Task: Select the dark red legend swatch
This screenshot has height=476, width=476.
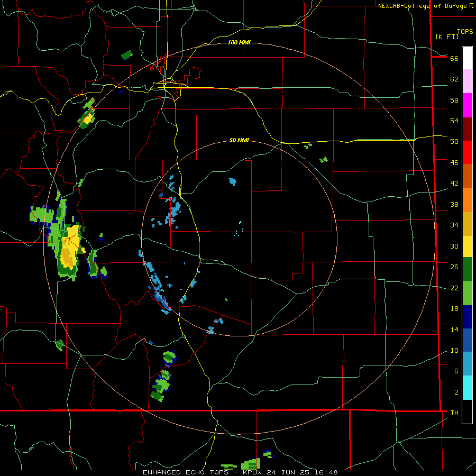Action: pos(467,129)
